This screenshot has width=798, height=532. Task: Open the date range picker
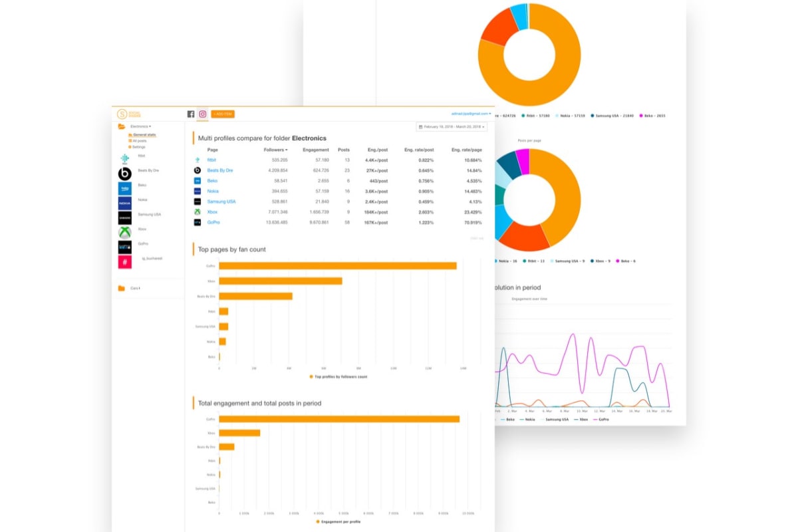tap(452, 126)
